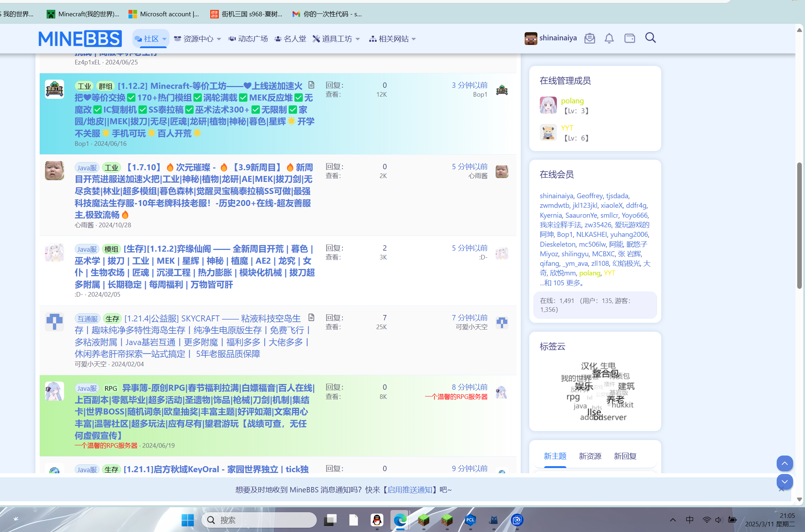This screenshot has width=805, height=532.
Task: Click Chinese input method 中 indicator
Action: [690, 520]
